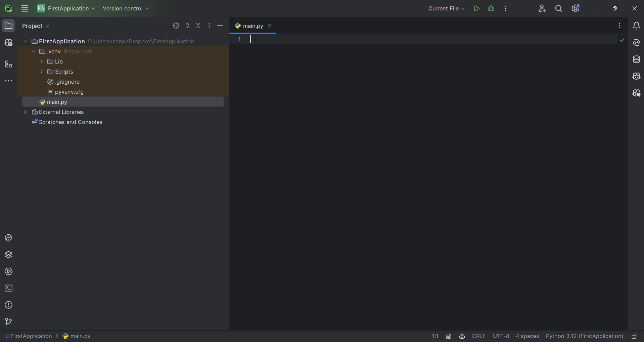Show the Problems tool window
Screen dimensions: 644x342
8,305
